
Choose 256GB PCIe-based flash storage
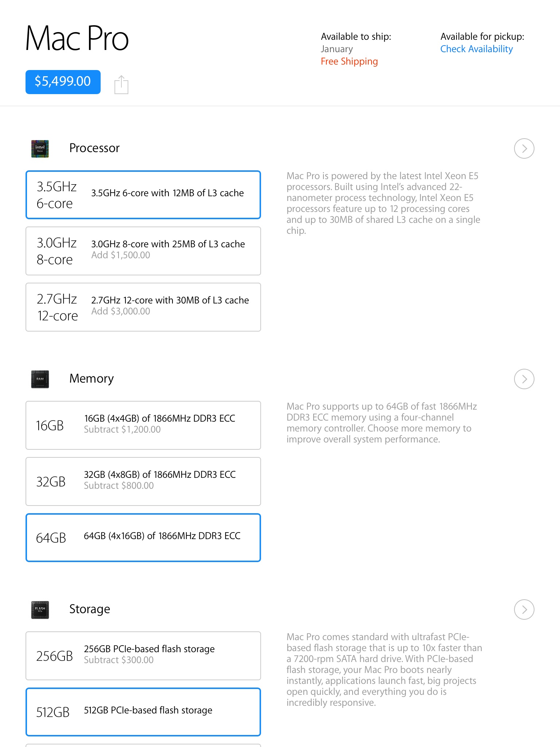pos(143,656)
